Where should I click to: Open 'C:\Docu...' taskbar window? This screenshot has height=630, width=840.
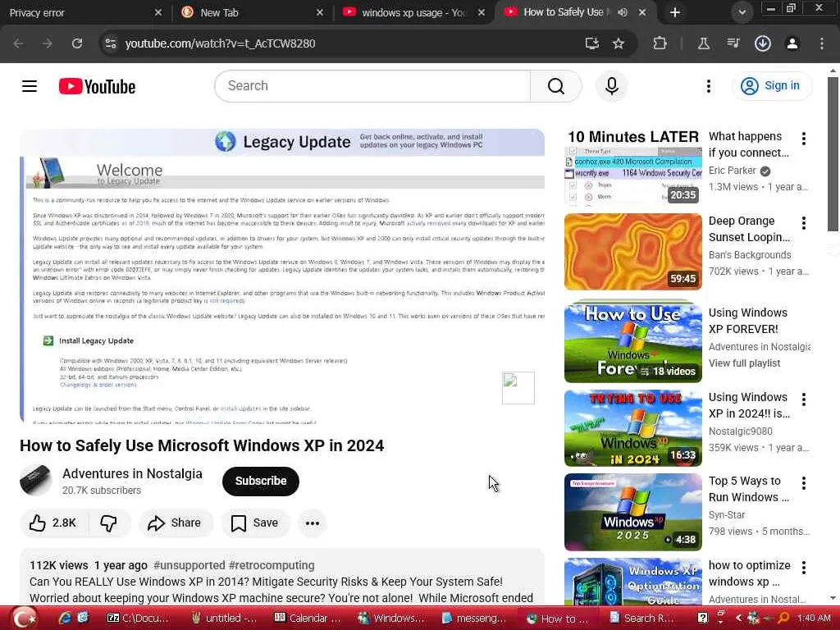click(137, 619)
